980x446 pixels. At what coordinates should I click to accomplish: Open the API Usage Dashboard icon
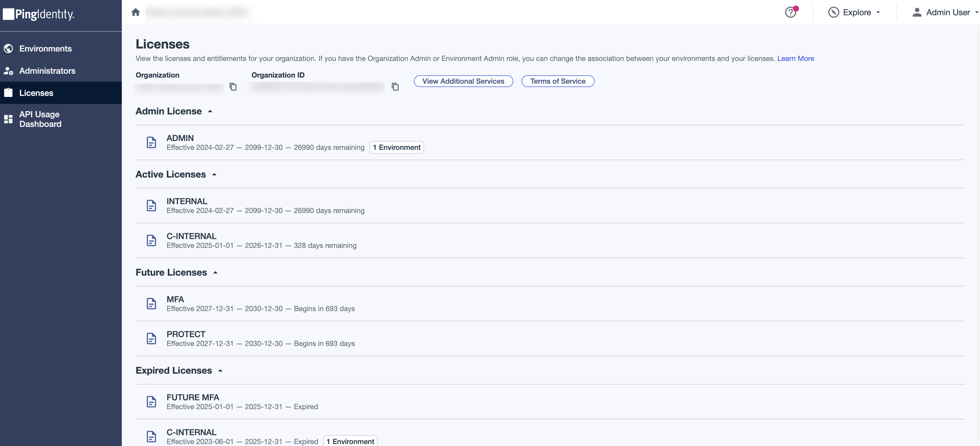pos(8,119)
